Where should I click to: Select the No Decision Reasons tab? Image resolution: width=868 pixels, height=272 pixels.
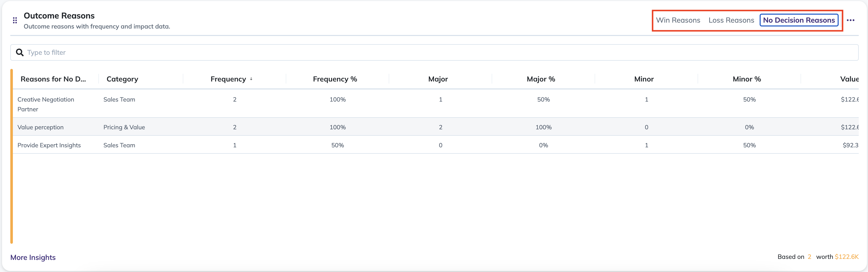click(x=799, y=20)
